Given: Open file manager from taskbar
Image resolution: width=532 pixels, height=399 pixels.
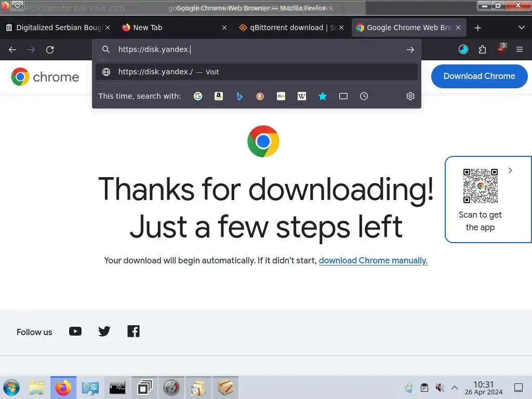Looking at the screenshot, I should pyautogui.click(x=36, y=388).
